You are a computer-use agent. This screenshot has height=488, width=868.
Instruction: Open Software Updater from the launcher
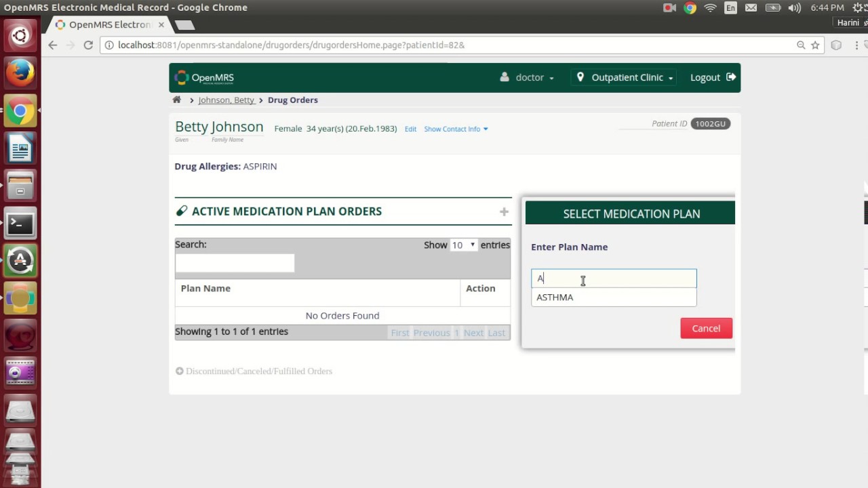coord(20,261)
